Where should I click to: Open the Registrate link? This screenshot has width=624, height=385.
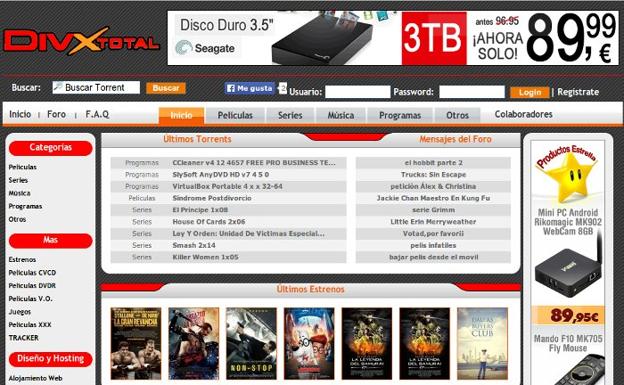tap(578, 92)
